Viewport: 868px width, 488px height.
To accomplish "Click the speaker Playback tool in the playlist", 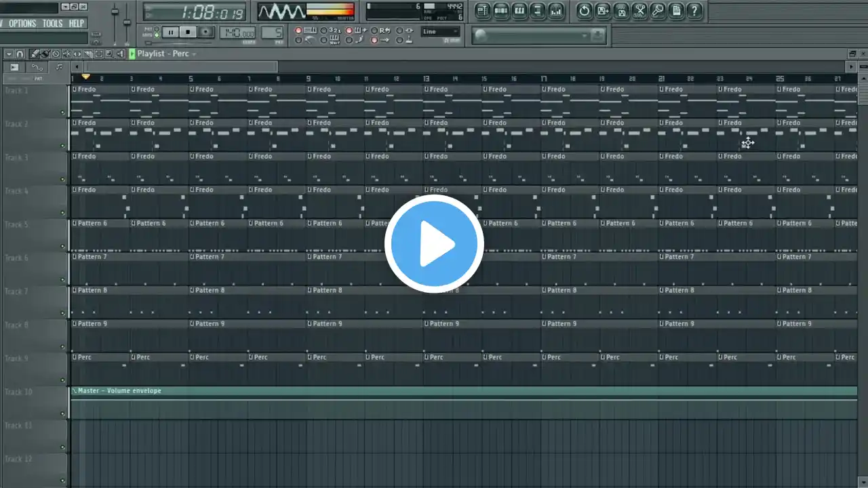I will coord(121,54).
